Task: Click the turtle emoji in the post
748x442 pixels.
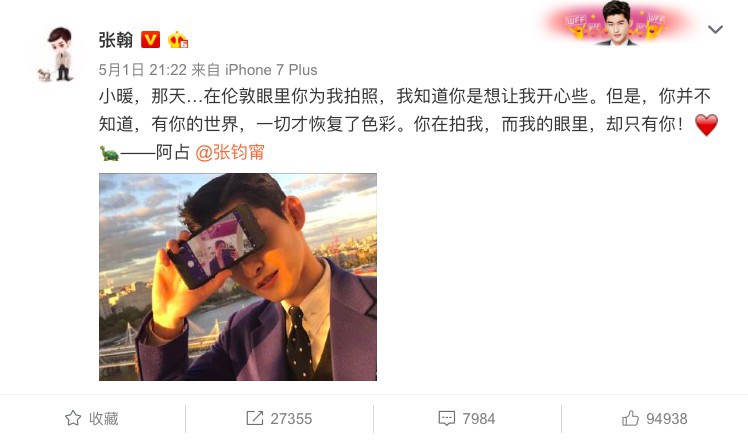Action: pyautogui.click(x=109, y=153)
